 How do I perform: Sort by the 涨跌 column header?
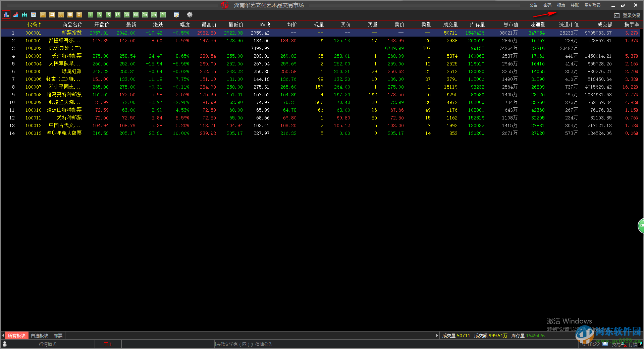coord(158,24)
